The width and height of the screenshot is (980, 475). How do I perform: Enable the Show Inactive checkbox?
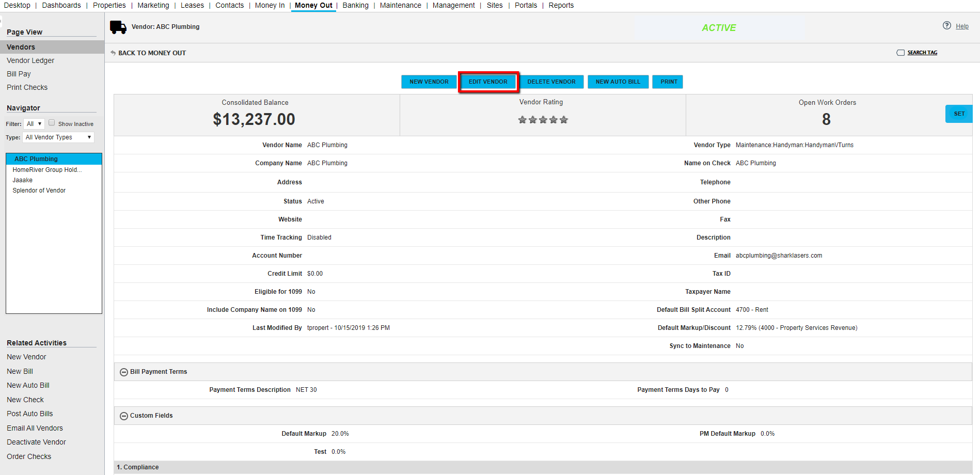[52, 123]
